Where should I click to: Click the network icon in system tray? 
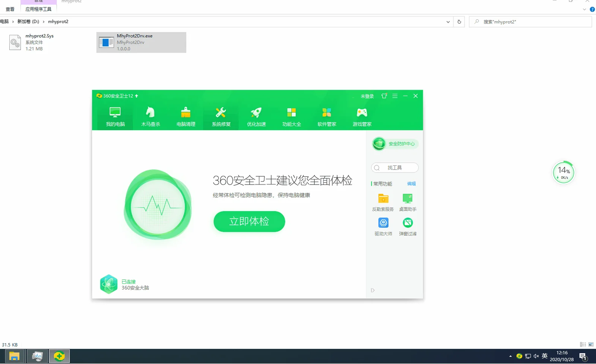click(528, 356)
